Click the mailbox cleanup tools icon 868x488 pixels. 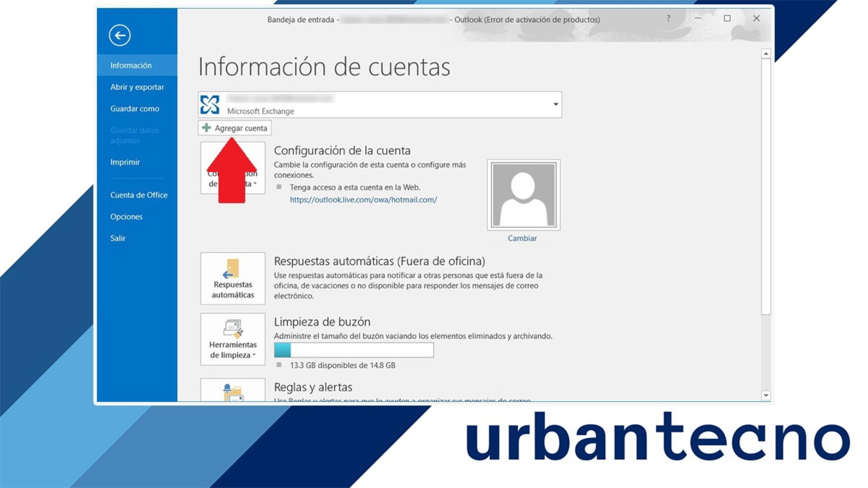coord(232,329)
